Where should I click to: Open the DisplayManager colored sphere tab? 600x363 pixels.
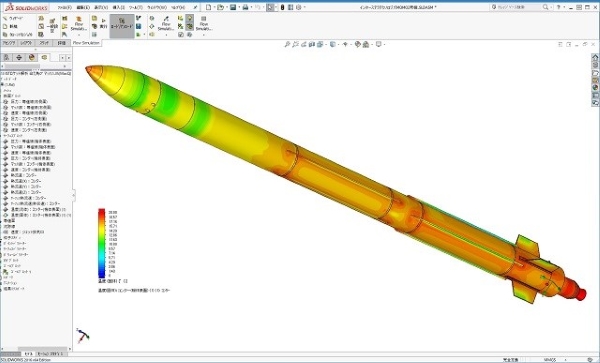(x=32, y=57)
